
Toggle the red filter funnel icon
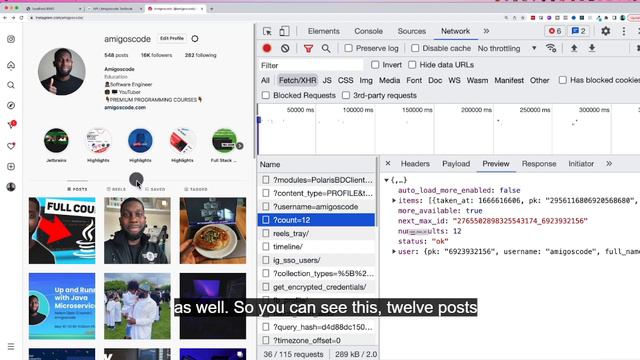[308, 49]
